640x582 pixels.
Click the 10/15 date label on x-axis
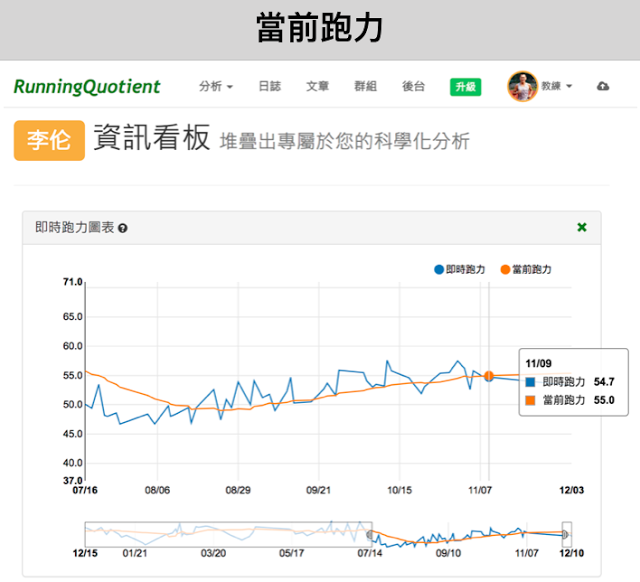pyautogui.click(x=399, y=490)
